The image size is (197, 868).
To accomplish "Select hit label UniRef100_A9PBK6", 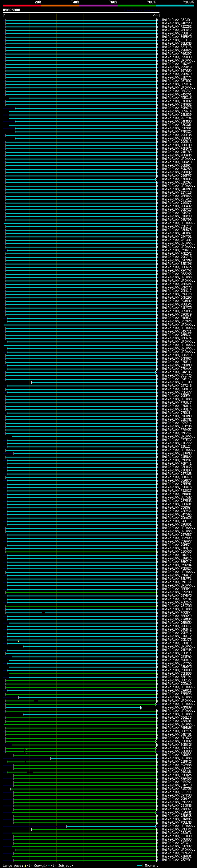I will point(177,50).
